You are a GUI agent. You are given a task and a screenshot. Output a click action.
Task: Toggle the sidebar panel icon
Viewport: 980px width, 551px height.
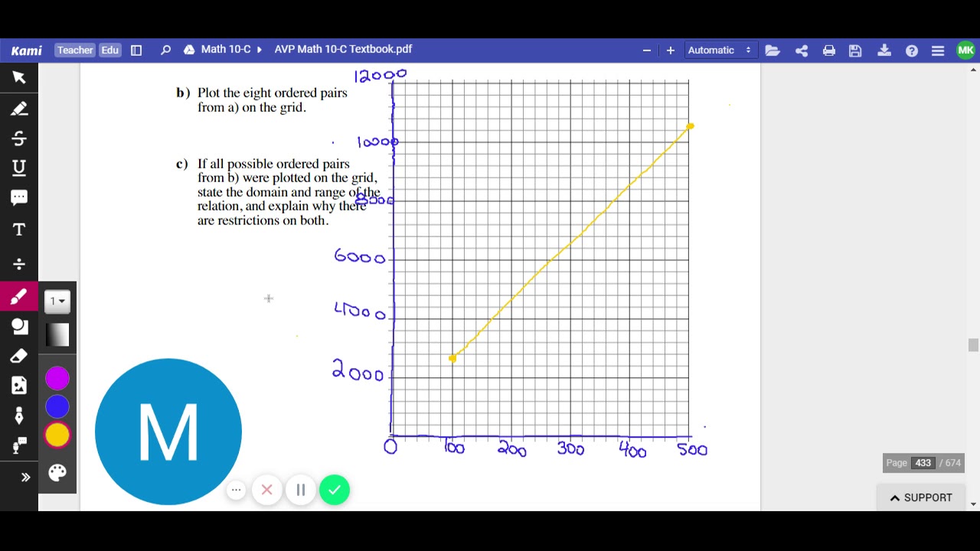click(136, 50)
